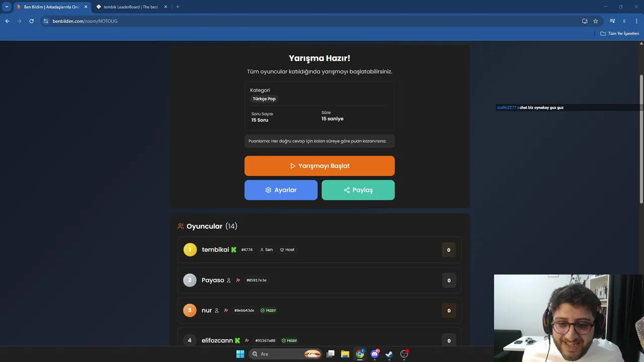Screen dimensions: 644x362
Task: Click rank 2 silver medal circle
Action: tap(190, 280)
